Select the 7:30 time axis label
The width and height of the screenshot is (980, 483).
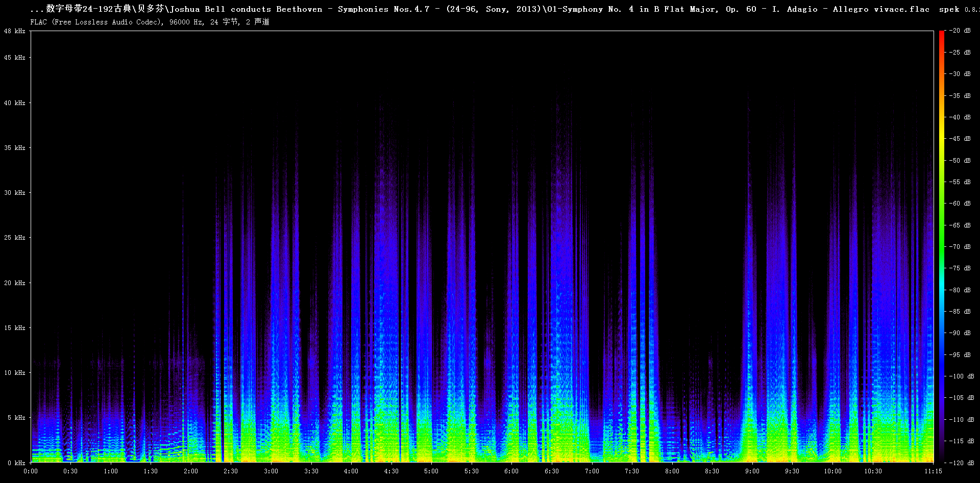[632, 471]
